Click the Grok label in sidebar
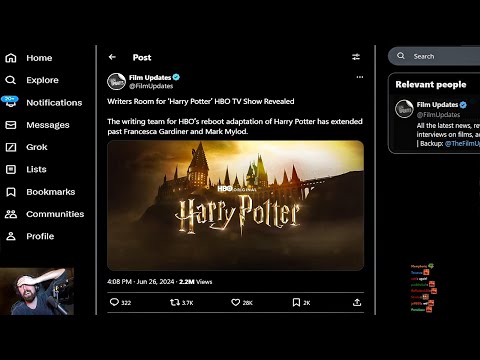 [x=37, y=147]
